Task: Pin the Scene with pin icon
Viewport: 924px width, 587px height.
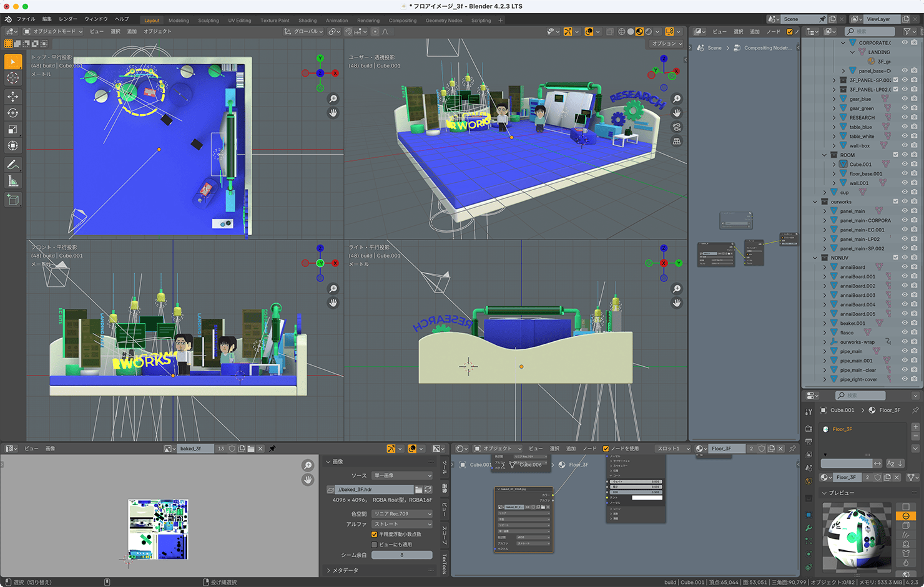Action: pyautogui.click(x=822, y=19)
